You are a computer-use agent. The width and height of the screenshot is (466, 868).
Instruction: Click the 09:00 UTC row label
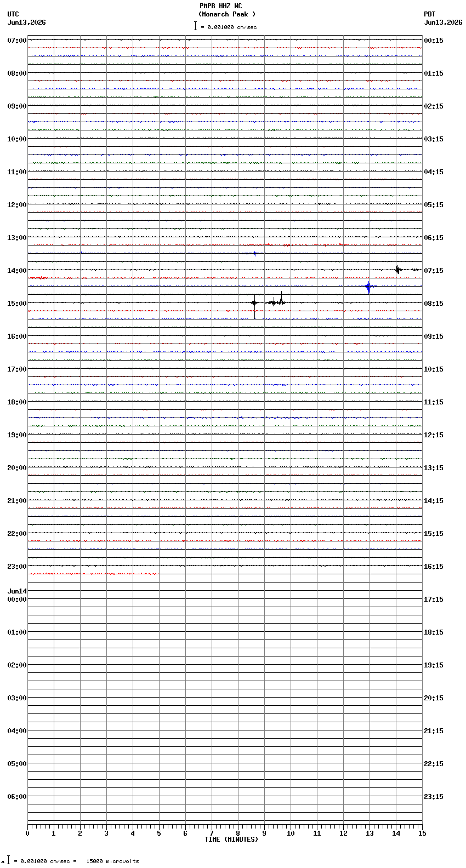pyautogui.click(x=17, y=106)
